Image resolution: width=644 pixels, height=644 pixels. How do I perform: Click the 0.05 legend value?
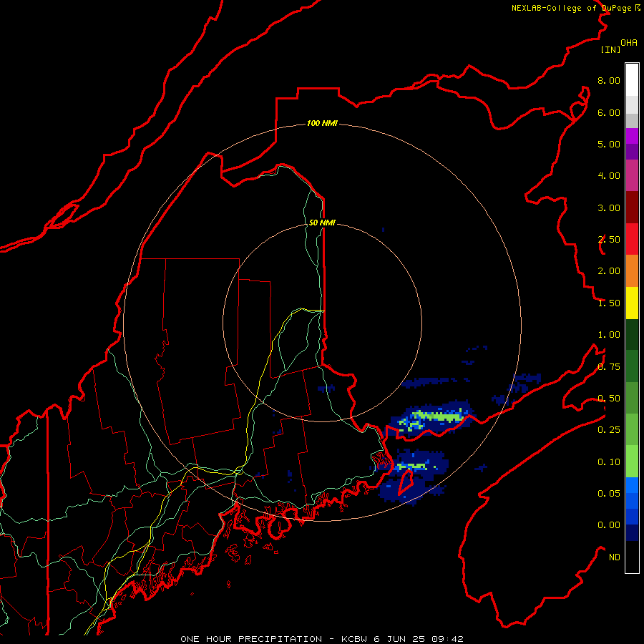tap(609, 494)
